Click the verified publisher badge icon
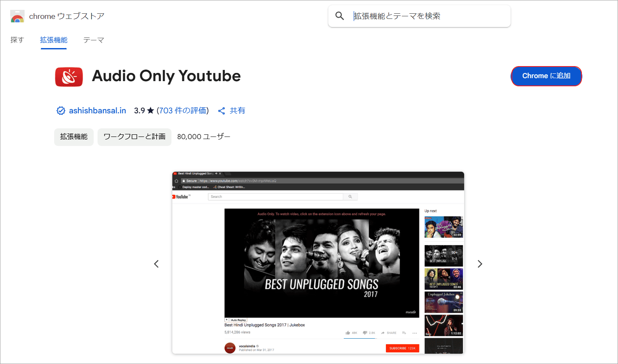 click(x=61, y=111)
